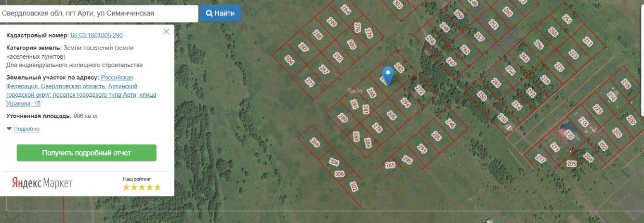Image resolution: width=644 pixels, height=223 pixels.
Task: Select parcel labeled 267 on map
Action: click(324, 70)
